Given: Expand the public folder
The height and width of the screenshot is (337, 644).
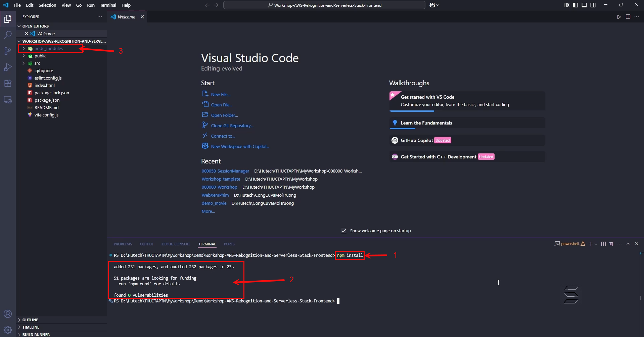Looking at the screenshot, I should click(24, 56).
